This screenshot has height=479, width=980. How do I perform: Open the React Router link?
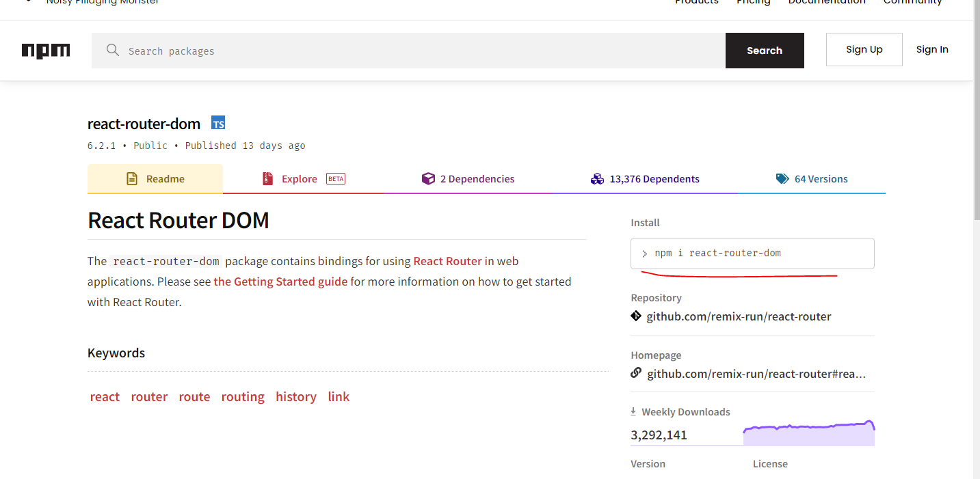point(448,261)
